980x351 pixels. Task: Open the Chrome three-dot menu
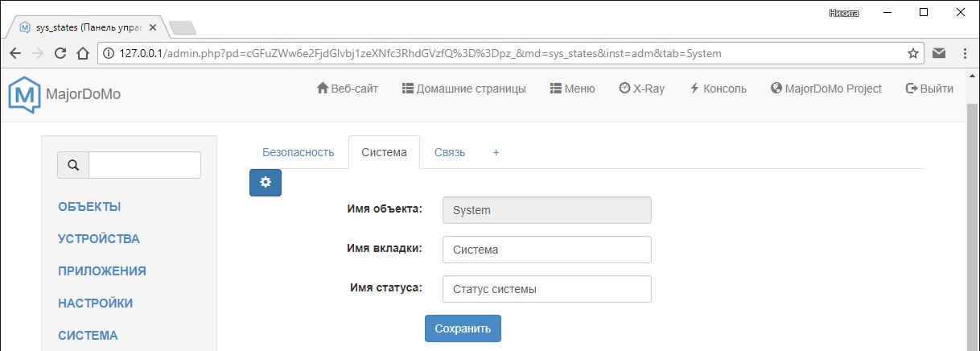click(964, 54)
